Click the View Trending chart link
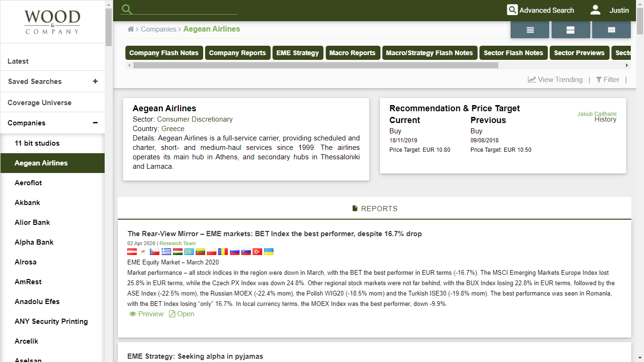This screenshot has height=362, width=644. 555,80
